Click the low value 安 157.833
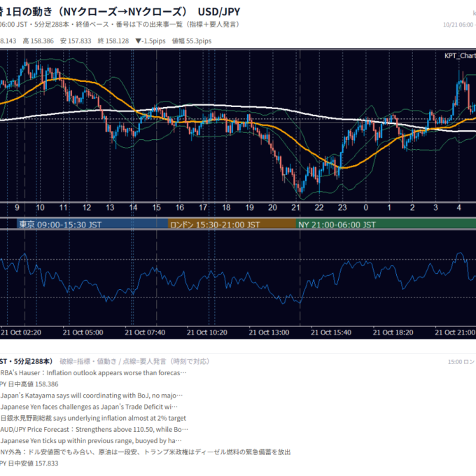476x476 pixels. click(76, 41)
